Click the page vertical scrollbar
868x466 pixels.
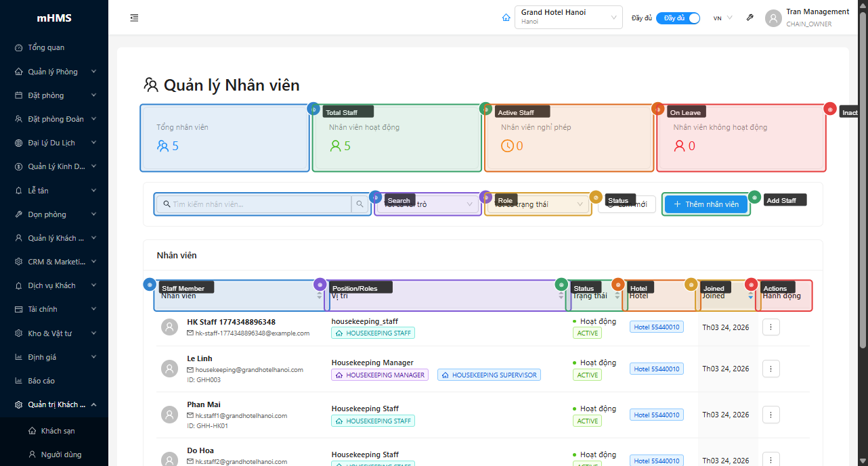coord(863,203)
